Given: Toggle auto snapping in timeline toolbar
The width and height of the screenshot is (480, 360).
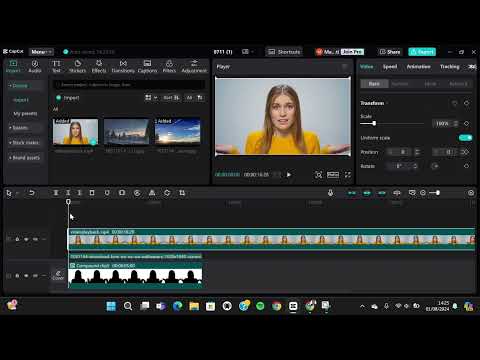Looking at the screenshot, I should pos(367,193).
